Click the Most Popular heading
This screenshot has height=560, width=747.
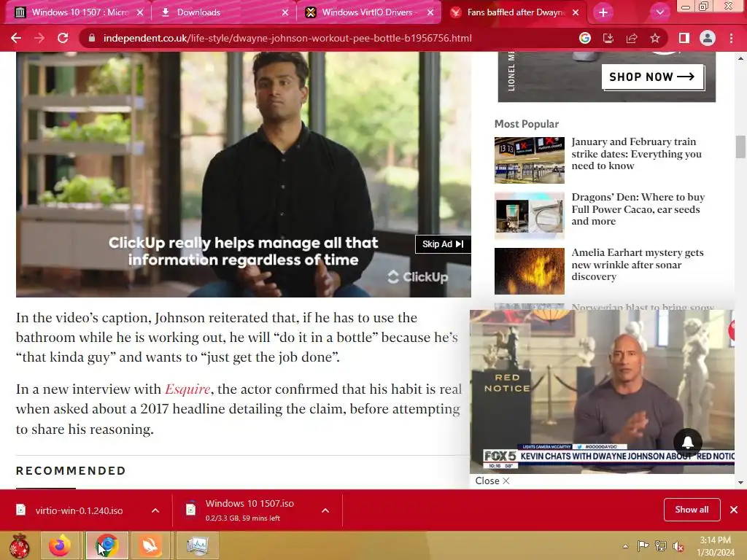(527, 124)
